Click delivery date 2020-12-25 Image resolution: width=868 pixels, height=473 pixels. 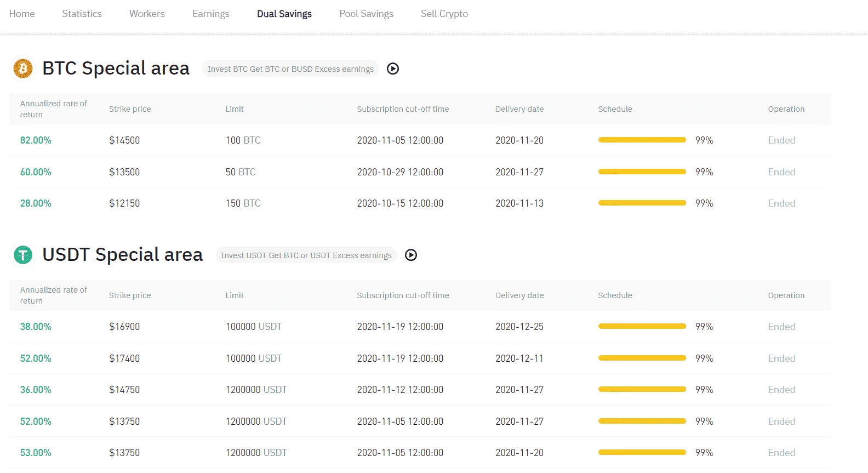coord(519,327)
